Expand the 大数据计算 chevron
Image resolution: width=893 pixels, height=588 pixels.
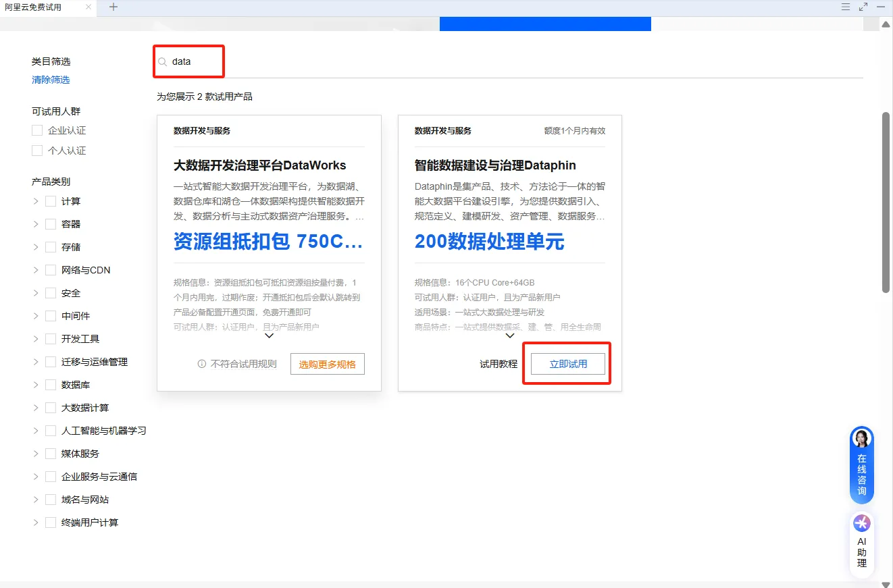tap(36, 408)
